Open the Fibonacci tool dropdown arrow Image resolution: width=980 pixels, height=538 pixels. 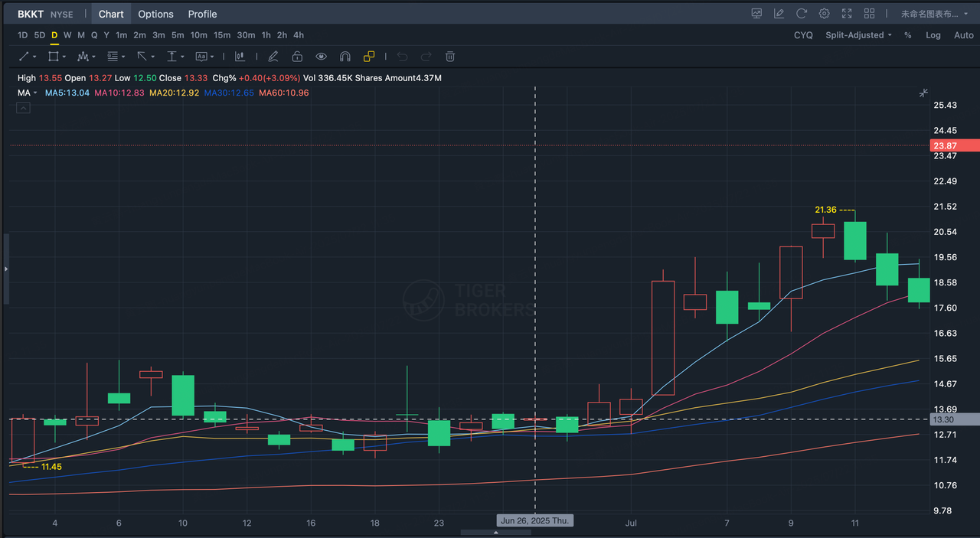click(x=123, y=57)
